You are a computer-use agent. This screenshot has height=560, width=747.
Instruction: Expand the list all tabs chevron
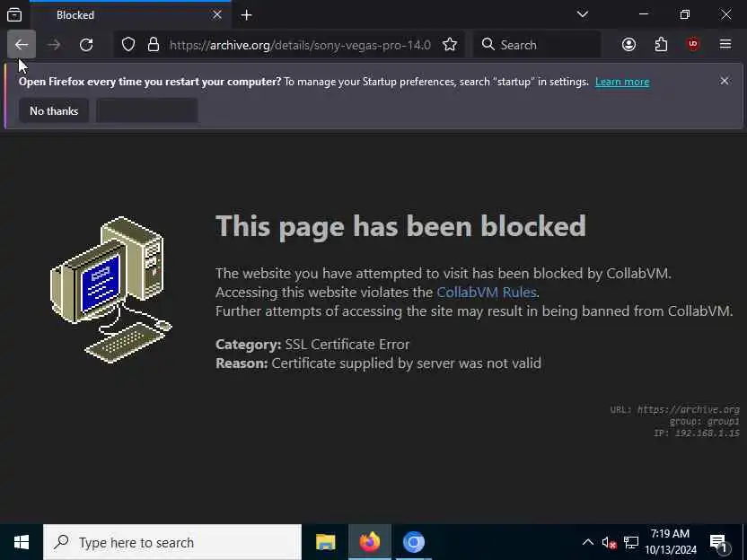click(582, 14)
